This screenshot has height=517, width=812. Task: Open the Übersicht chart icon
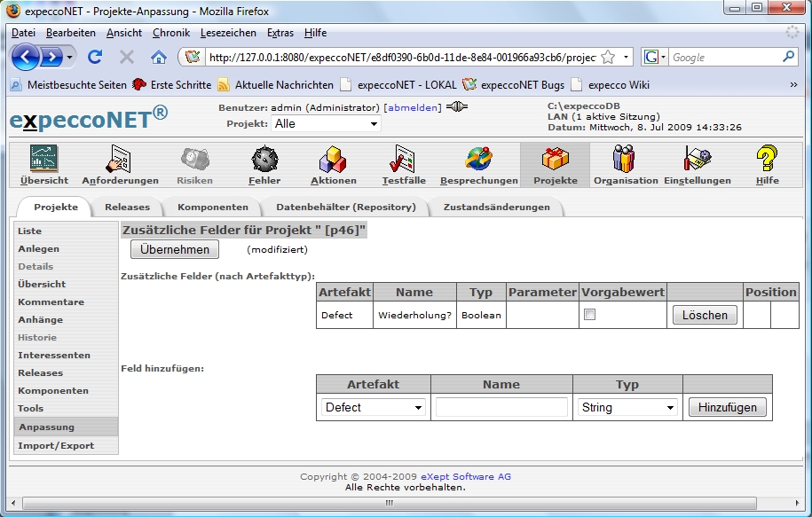(43, 160)
